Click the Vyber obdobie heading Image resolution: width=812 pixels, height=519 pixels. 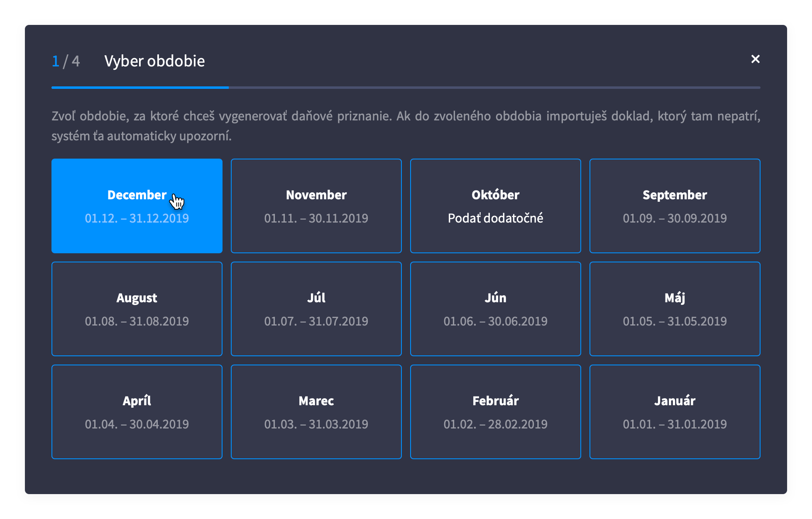[x=154, y=61]
